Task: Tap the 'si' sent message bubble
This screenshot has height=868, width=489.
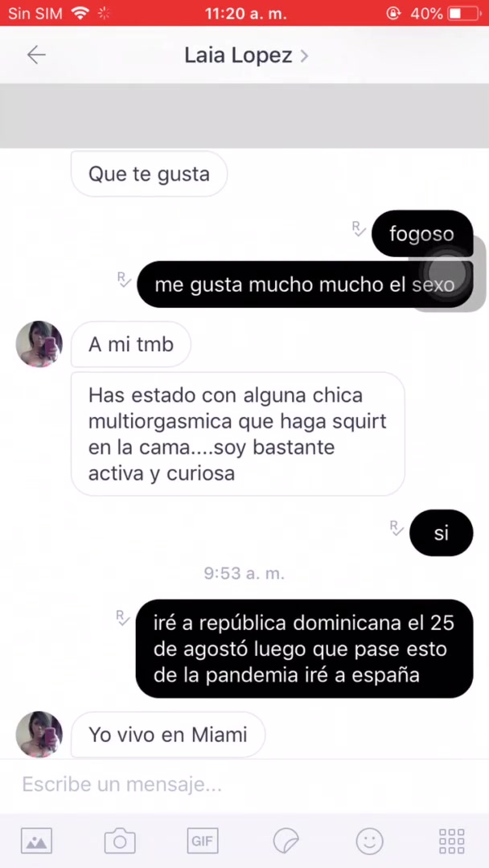Action: pos(442,533)
